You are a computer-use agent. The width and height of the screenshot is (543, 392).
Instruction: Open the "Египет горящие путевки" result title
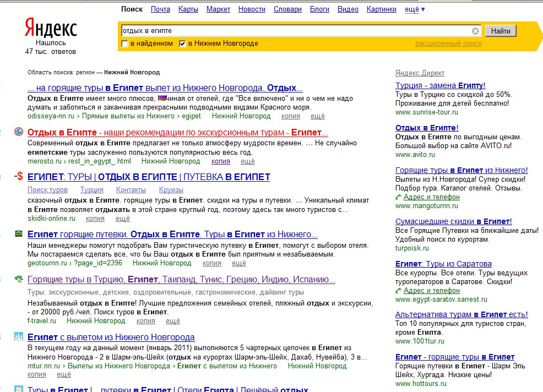tap(172, 235)
